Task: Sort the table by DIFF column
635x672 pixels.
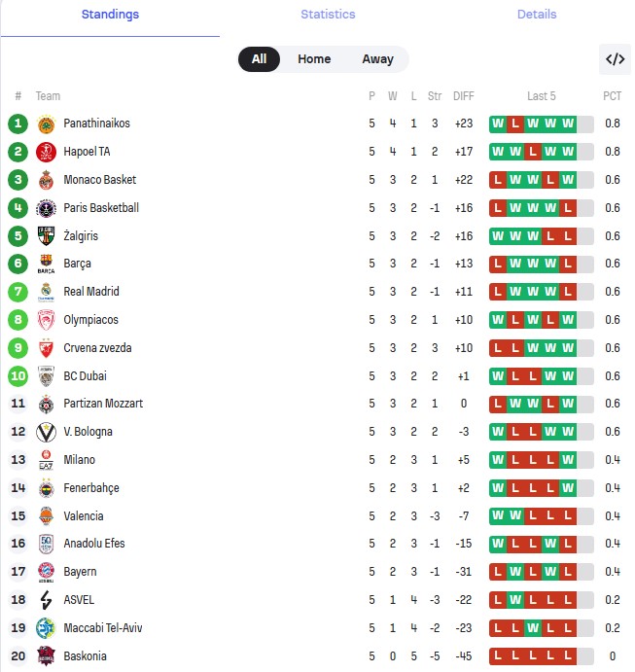Action: coord(464,96)
